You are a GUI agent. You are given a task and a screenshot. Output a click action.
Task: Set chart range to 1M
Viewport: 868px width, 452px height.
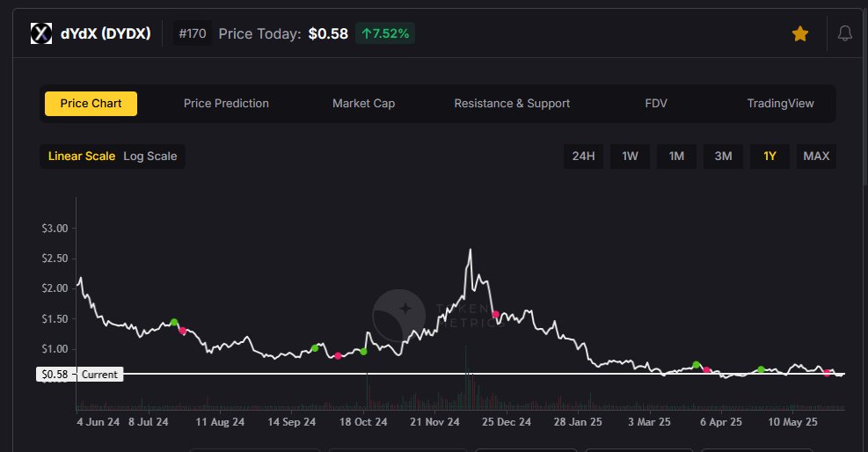pos(676,156)
